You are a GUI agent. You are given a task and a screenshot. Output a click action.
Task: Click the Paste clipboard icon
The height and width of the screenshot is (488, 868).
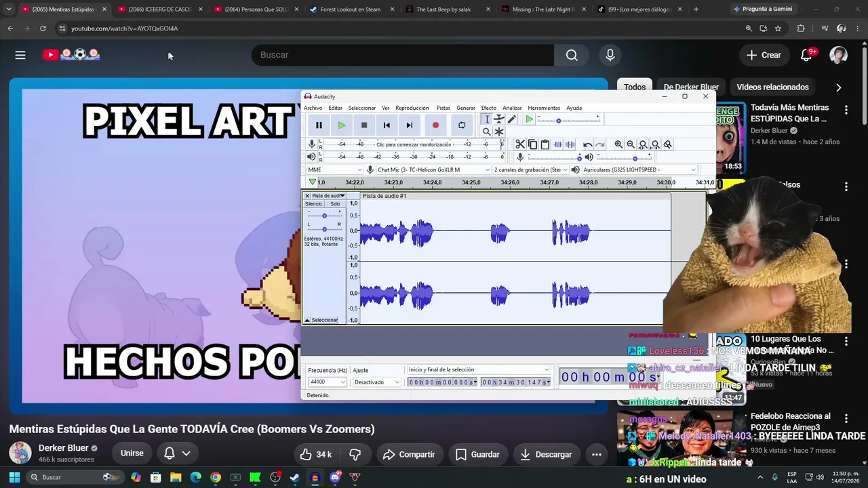pos(545,144)
